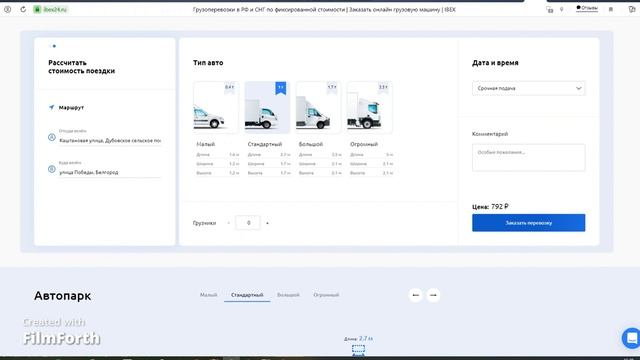Click the 3.5 т capacity badge
The image size is (640, 360).
click(x=383, y=87)
